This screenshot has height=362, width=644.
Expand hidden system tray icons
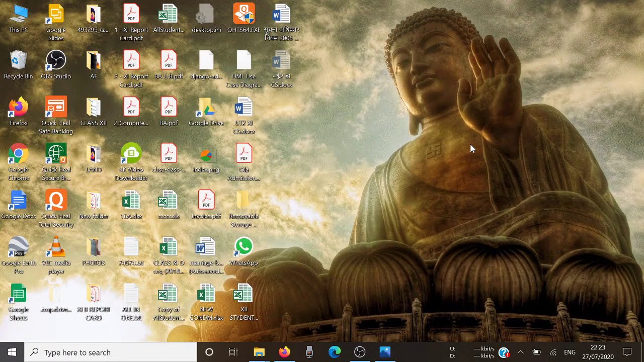coord(521,352)
